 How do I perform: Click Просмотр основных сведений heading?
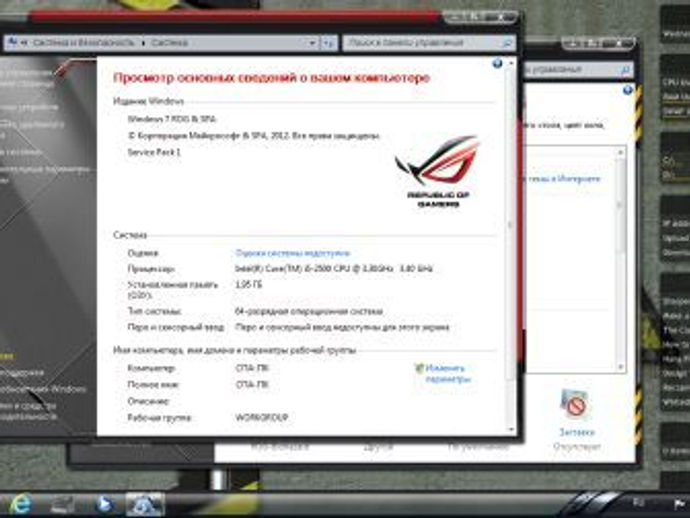[271, 78]
